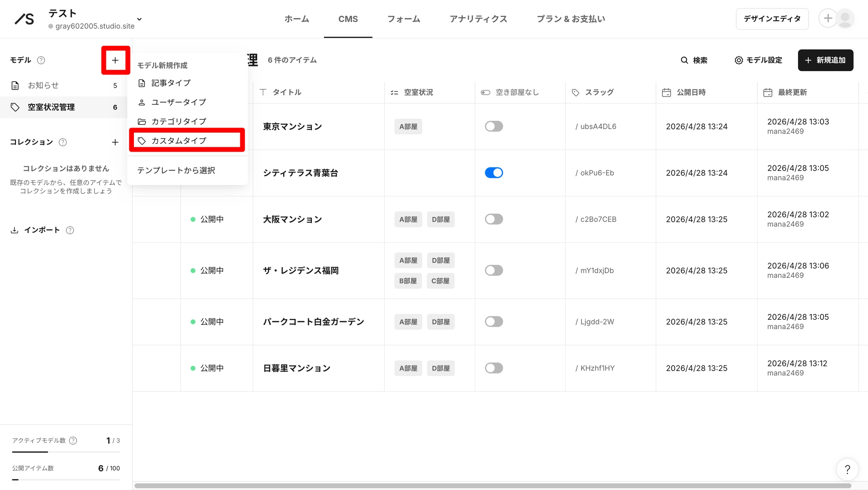Click the horizontal scrollbar at the bottom
868x490 pixels.
pyautogui.click(x=492, y=486)
